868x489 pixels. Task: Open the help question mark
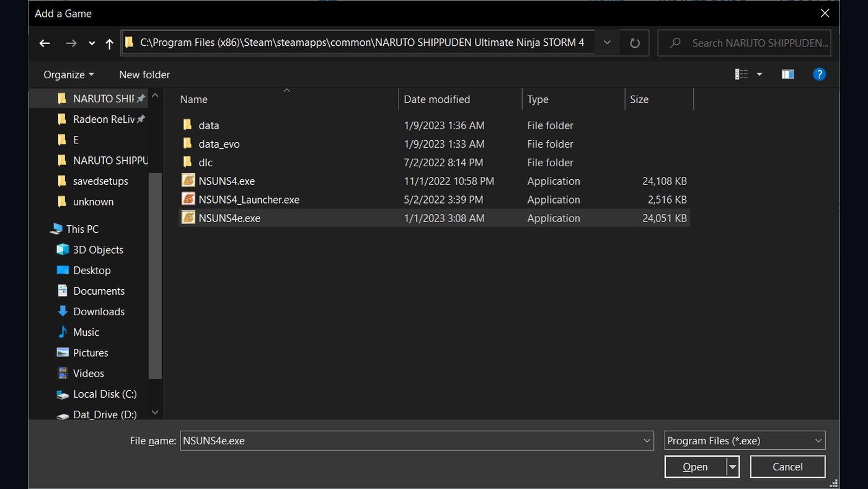coord(819,74)
